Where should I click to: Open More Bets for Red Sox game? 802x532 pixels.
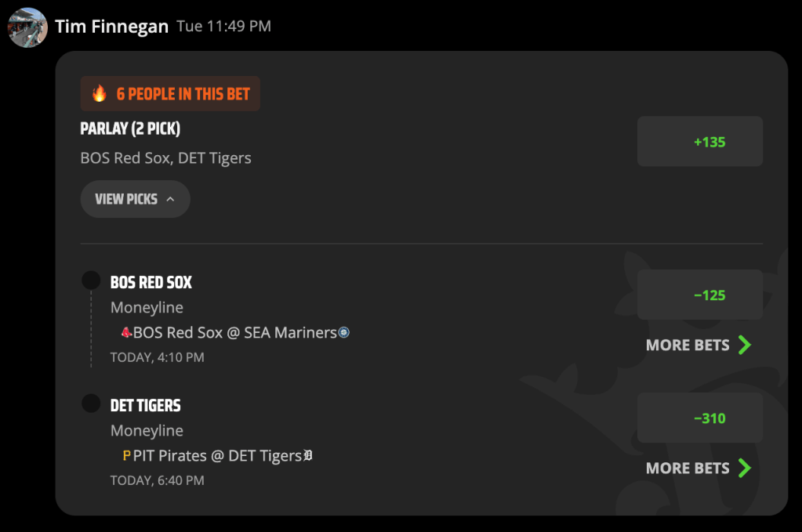tap(699, 345)
